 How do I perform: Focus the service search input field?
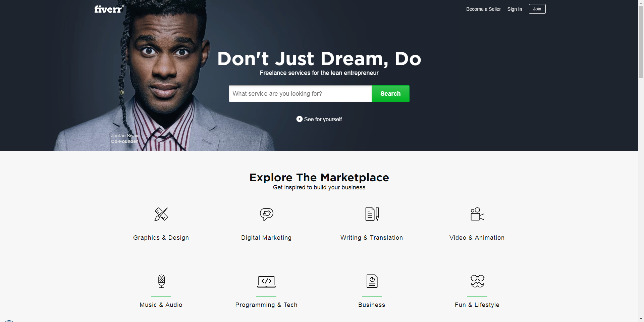(300, 94)
